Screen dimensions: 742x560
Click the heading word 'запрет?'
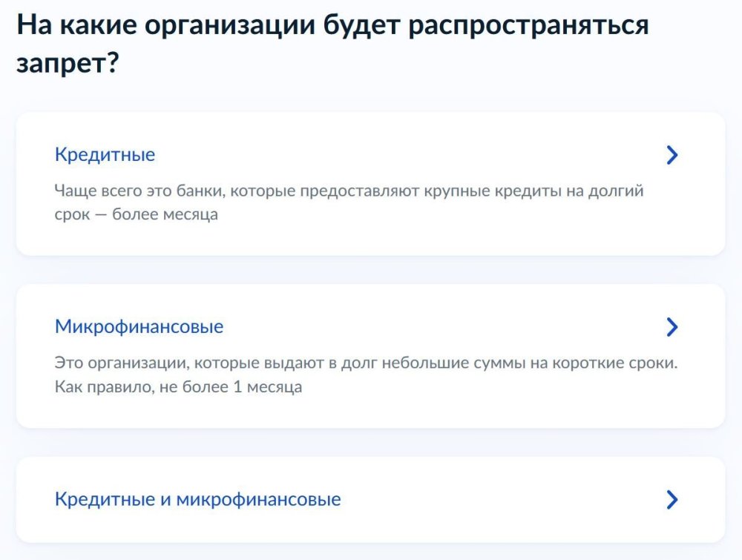pyautogui.click(x=68, y=64)
